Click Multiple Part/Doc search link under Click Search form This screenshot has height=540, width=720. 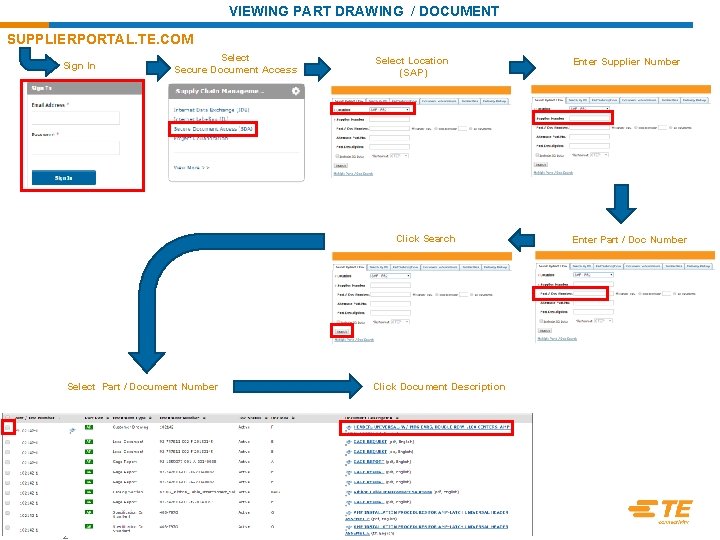point(354,339)
